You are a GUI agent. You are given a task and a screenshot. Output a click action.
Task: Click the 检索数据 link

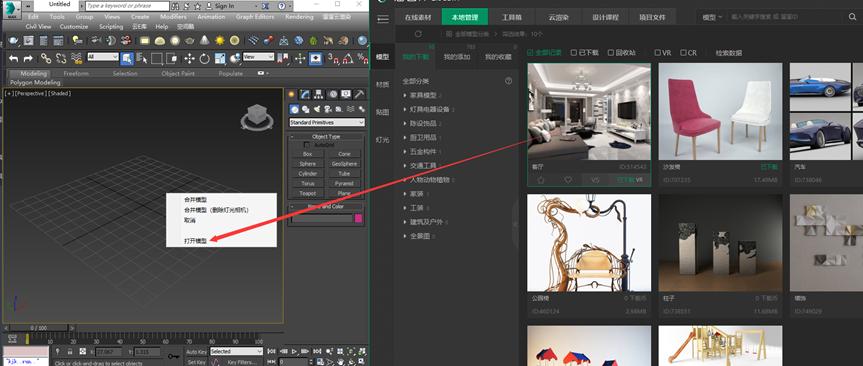point(728,53)
